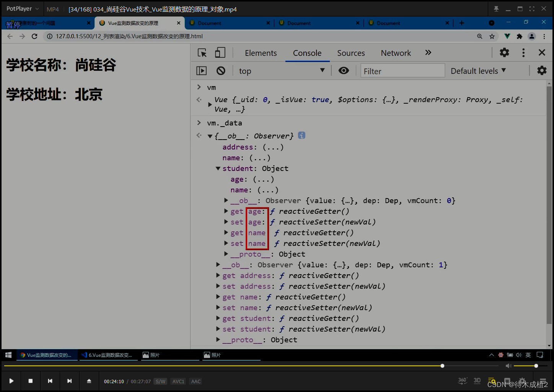Click the eject/open file icon
554x392 pixels.
tap(89, 381)
